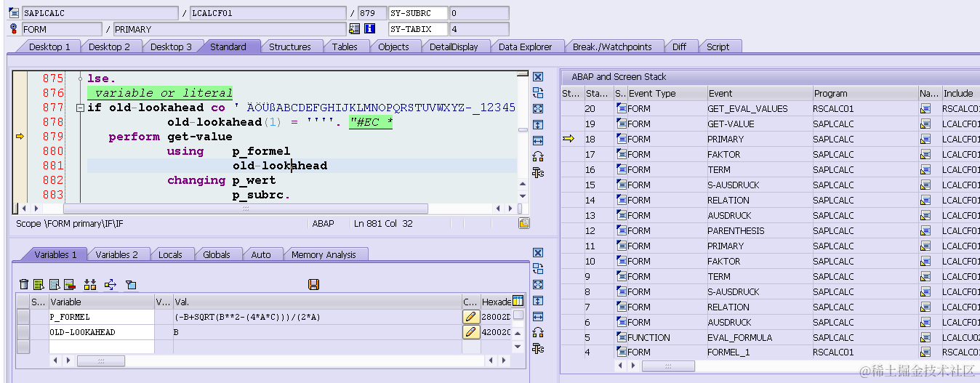Click the Event Type column header
This screenshot has width=980, height=383.
[667, 93]
